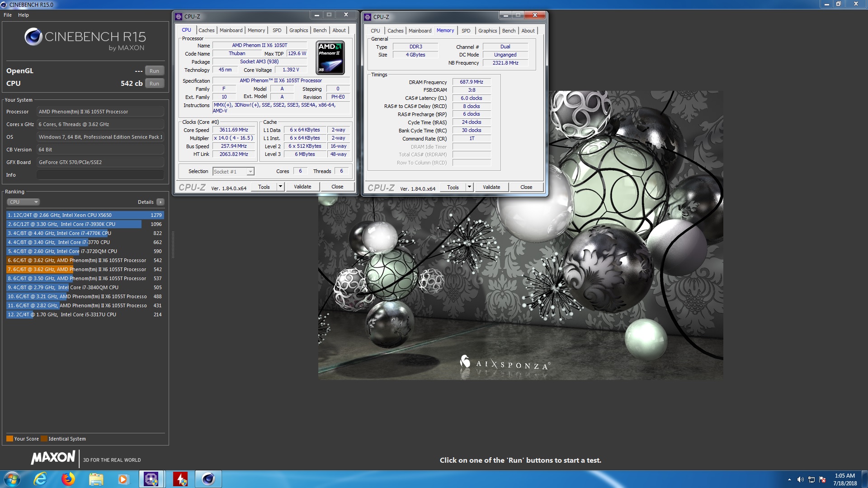Open network status tray icon

coord(811,479)
